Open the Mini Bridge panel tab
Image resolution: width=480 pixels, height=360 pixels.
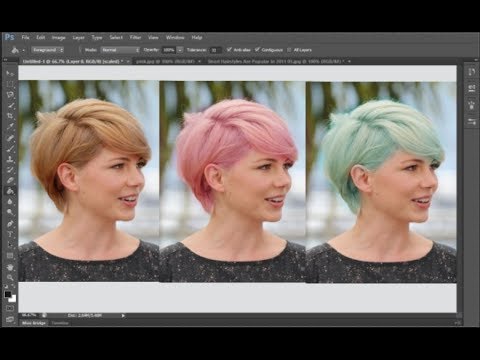coord(34,323)
